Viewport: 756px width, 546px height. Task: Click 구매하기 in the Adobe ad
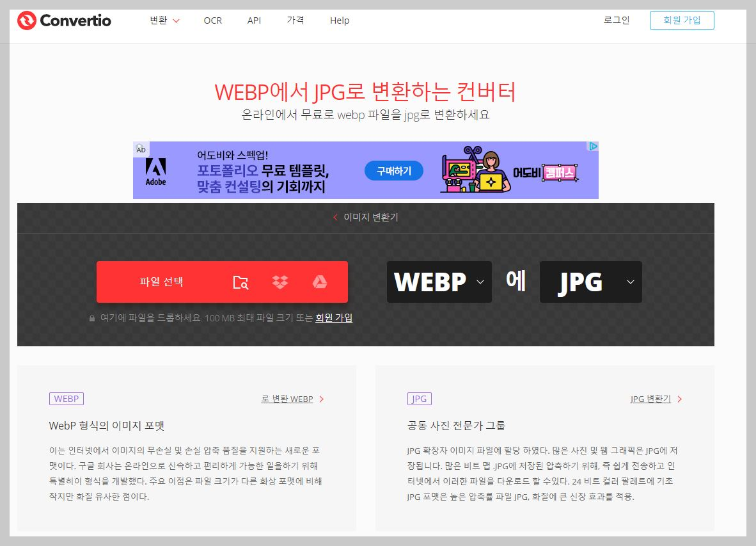394,171
